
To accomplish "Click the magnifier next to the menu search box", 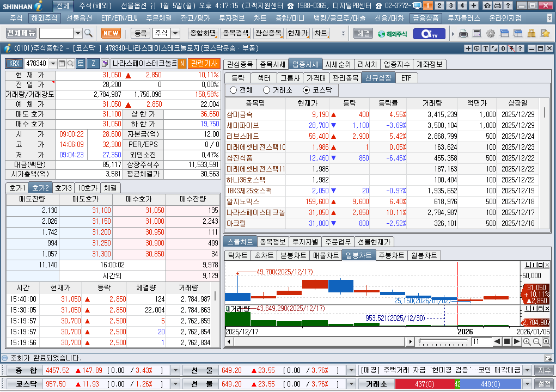I will [x=88, y=33].
